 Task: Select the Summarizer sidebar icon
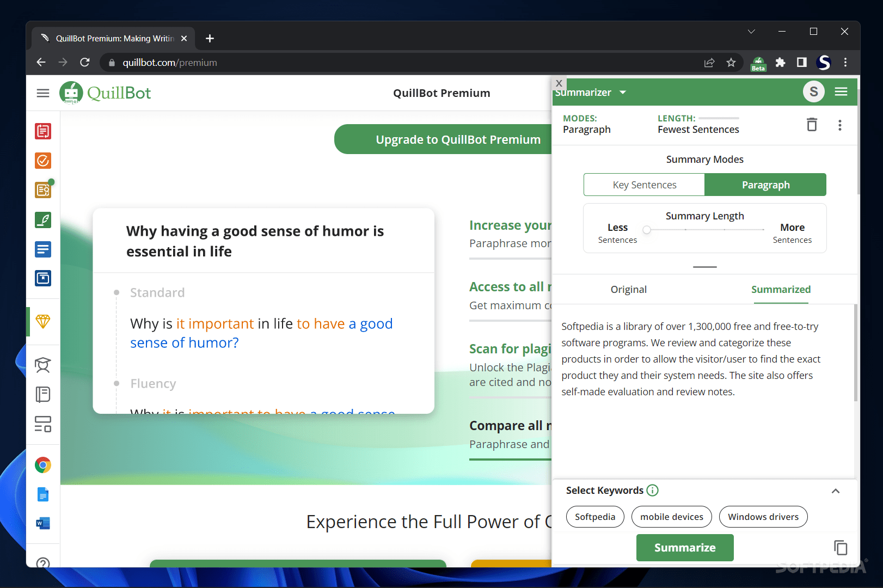pos(43,249)
